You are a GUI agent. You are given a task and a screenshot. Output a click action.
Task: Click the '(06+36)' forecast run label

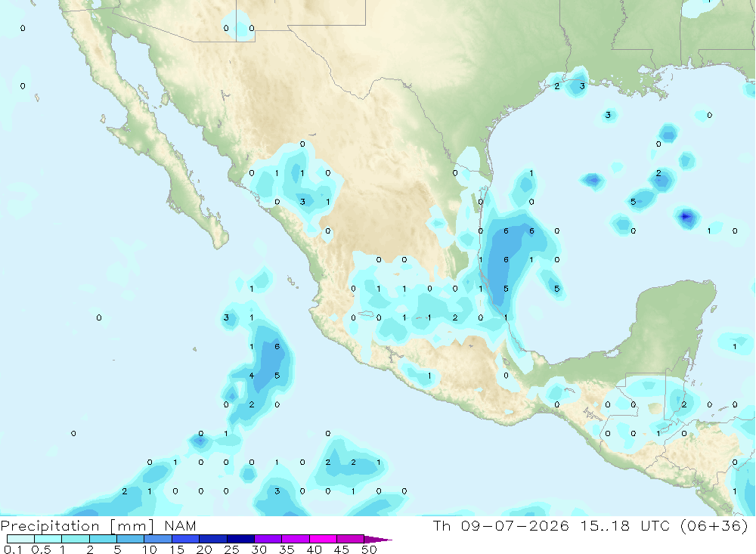tap(714, 525)
